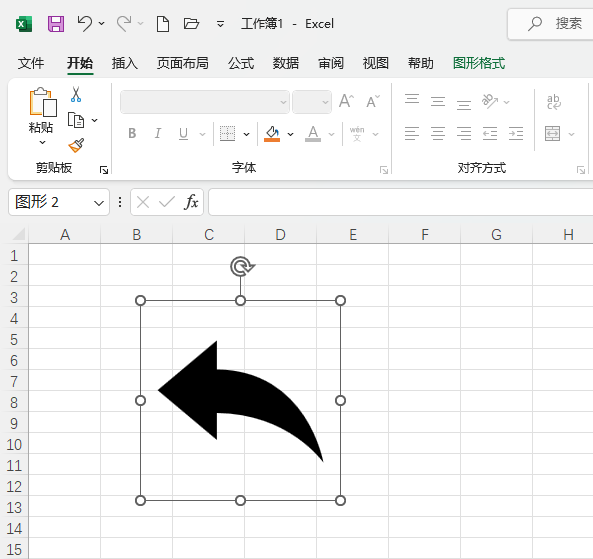
Task: Click the formula bar input
Action: tap(401, 202)
